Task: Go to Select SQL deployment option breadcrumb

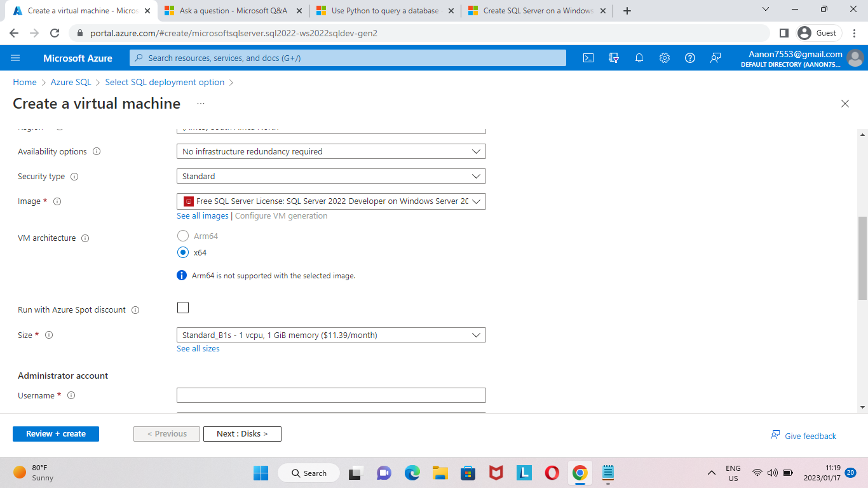Action: [x=165, y=82]
